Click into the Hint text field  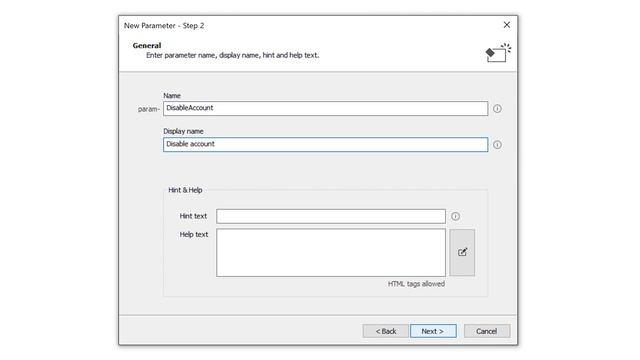point(331,216)
